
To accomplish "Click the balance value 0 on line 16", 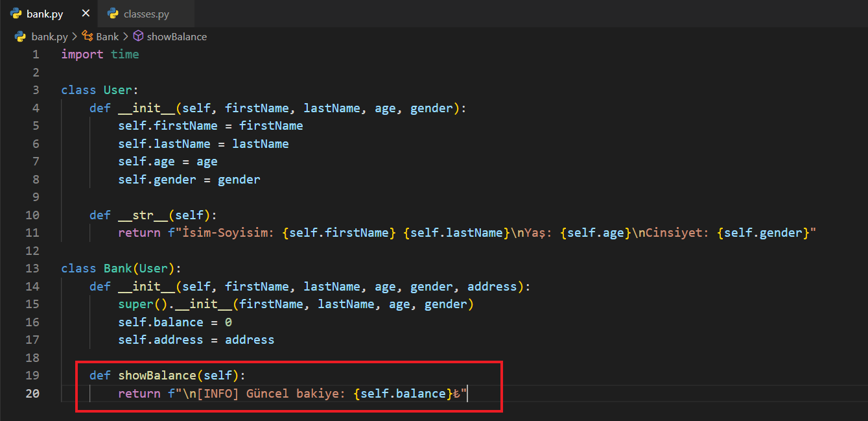I will click(x=228, y=322).
